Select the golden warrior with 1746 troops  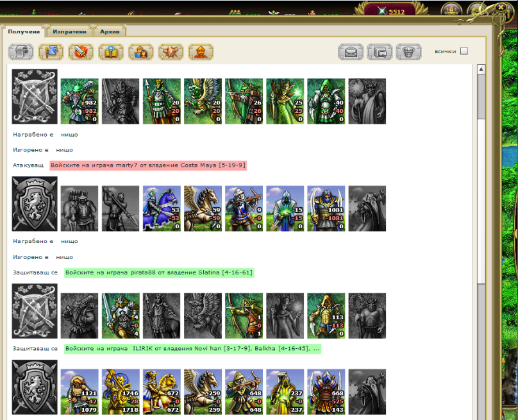pyautogui.click(x=121, y=392)
